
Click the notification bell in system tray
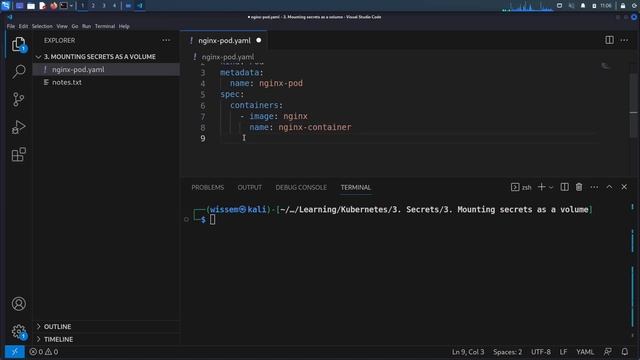(583, 6)
